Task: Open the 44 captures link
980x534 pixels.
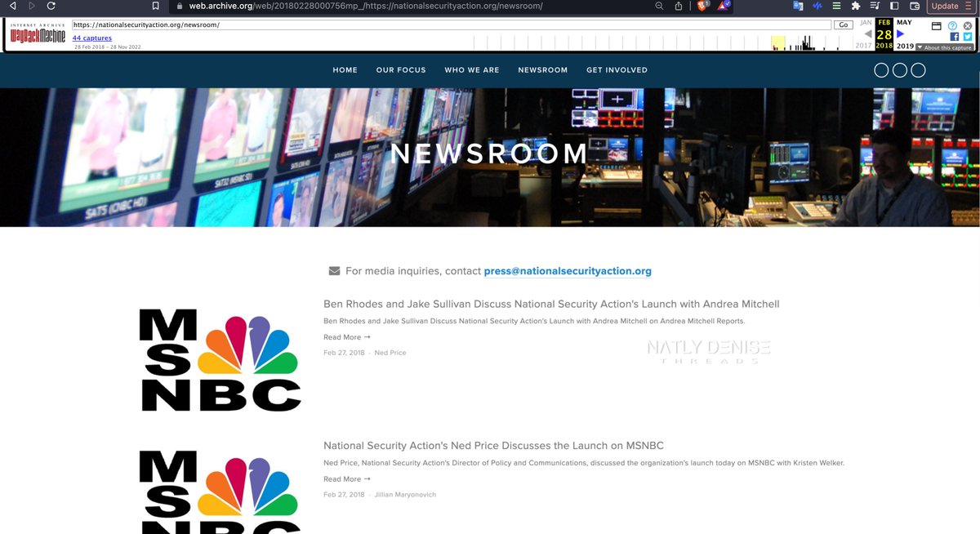Action: 92,38
